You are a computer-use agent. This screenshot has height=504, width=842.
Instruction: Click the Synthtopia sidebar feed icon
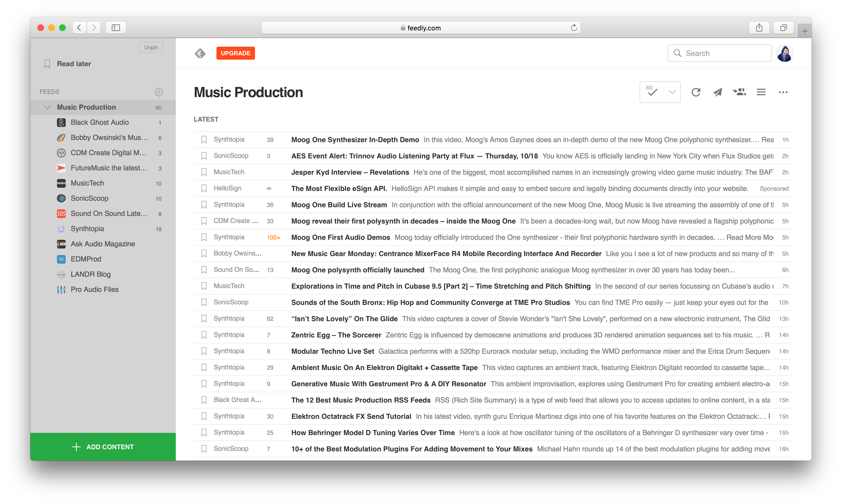pos(61,229)
